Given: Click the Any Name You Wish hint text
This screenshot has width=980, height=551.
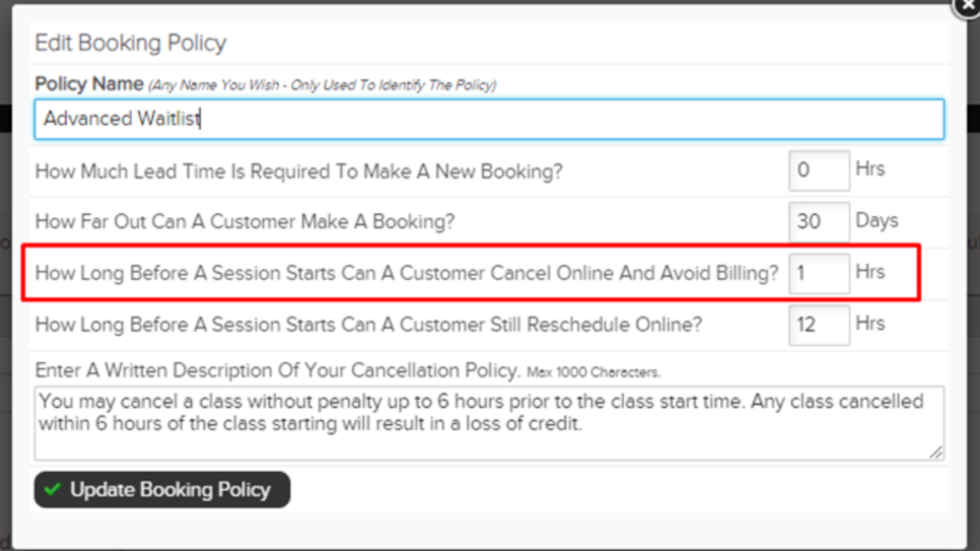Looking at the screenshot, I should pyautogui.click(x=323, y=85).
